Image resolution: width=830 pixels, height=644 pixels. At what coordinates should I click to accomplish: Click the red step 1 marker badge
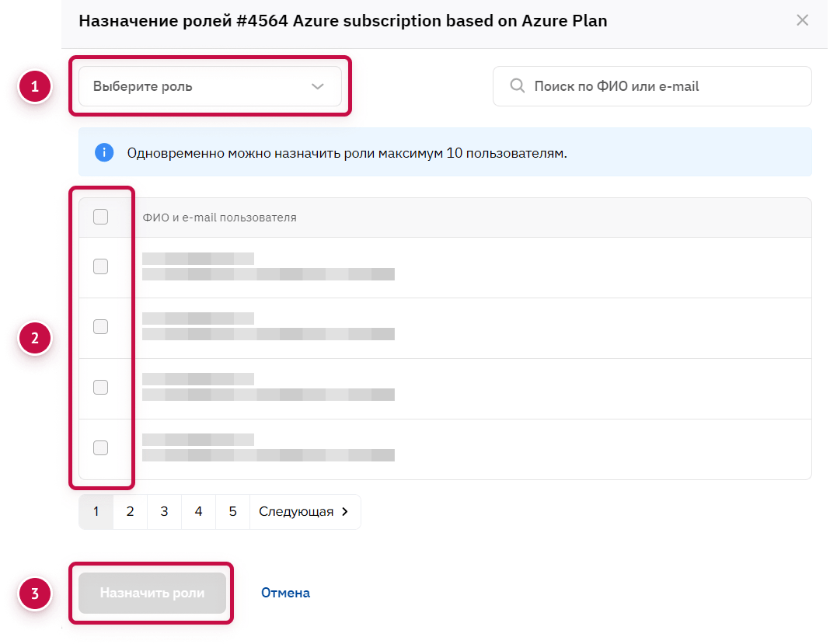coord(35,86)
